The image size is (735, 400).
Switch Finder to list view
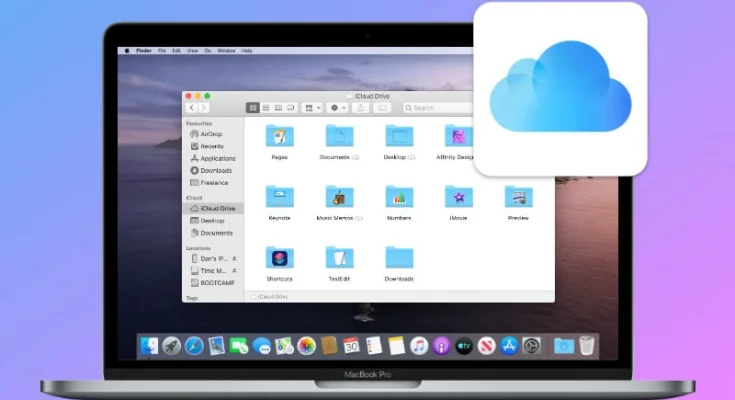tap(265, 108)
